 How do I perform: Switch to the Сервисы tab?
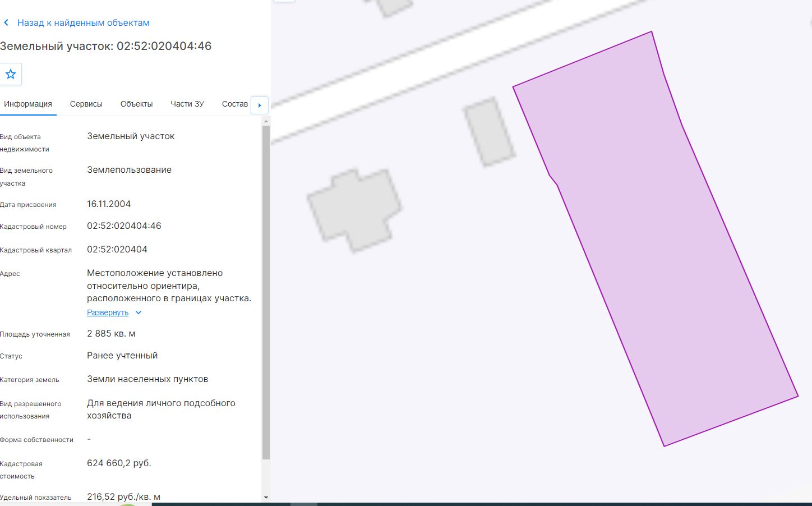(x=86, y=104)
